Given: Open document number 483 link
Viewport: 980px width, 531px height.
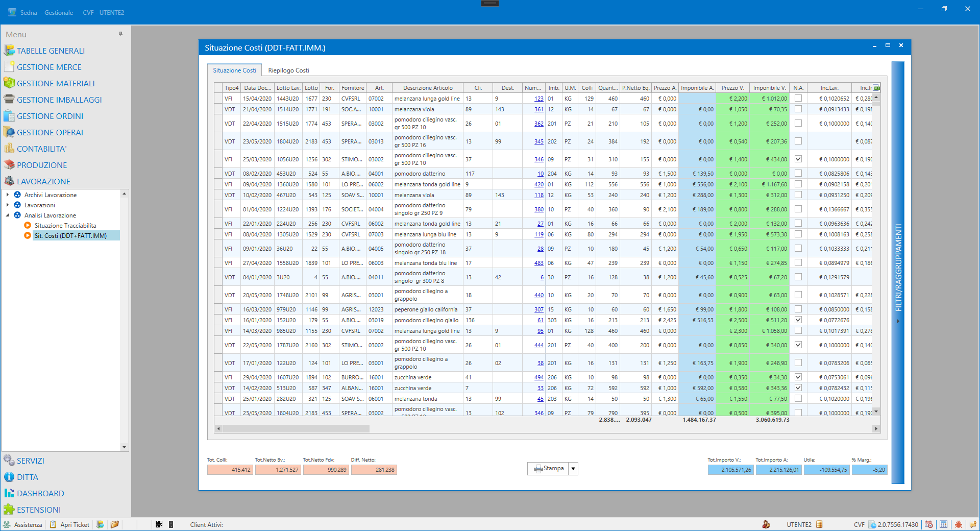Looking at the screenshot, I should (x=539, y=263).
